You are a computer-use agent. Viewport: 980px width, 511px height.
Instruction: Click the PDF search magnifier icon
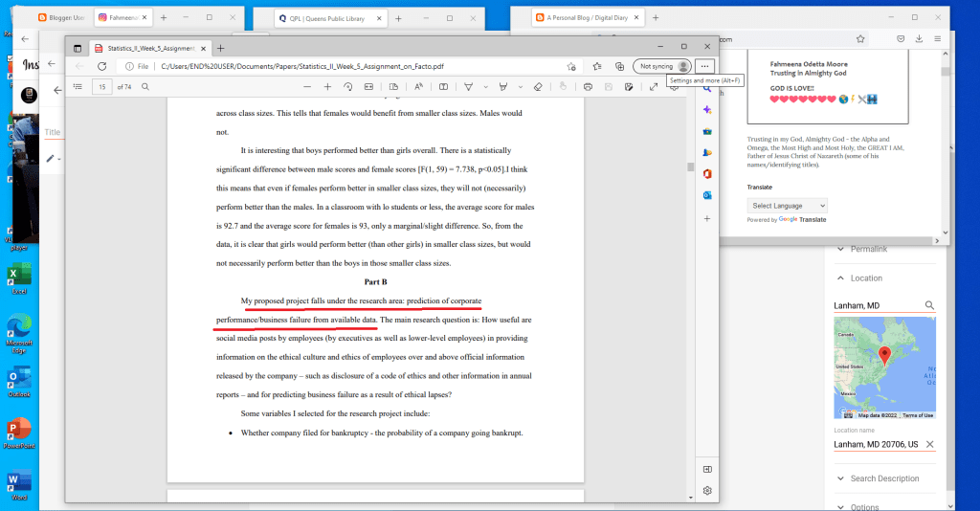point(145,86)
